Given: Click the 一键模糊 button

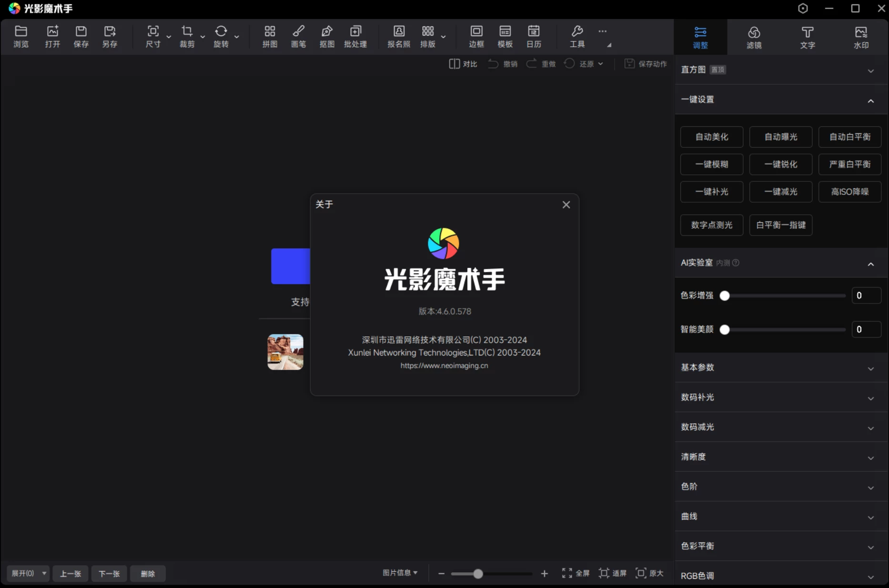Looking at the screenshot, I should pyautogui.click(x=712, y=164).
